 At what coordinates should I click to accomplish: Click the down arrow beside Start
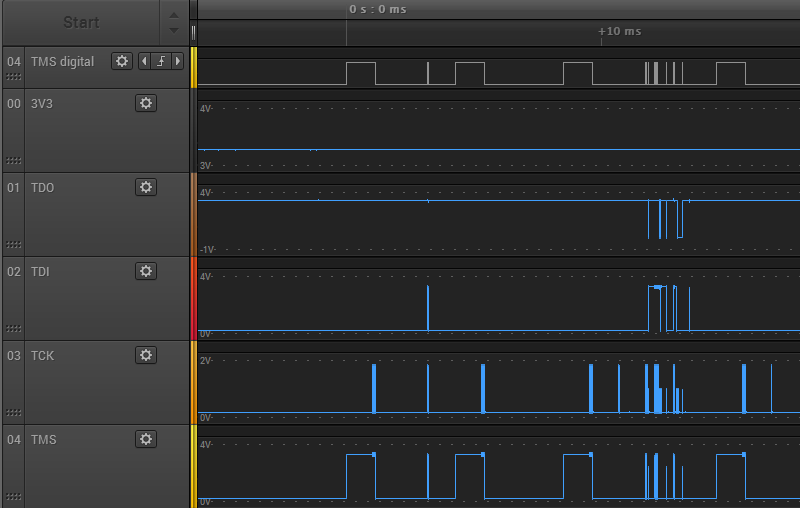click(x=174, y=31)
